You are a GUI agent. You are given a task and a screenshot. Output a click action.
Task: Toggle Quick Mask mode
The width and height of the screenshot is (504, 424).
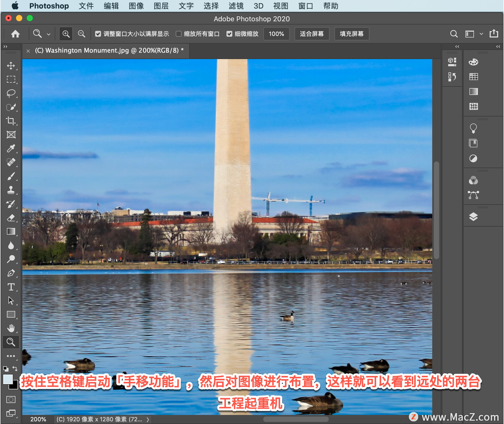(x=11, y=399)
